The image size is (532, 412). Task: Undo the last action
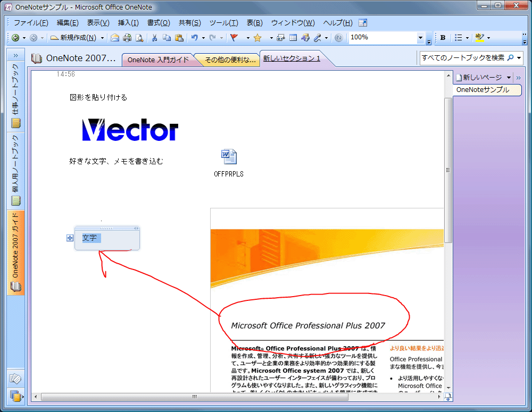(194, 38)
